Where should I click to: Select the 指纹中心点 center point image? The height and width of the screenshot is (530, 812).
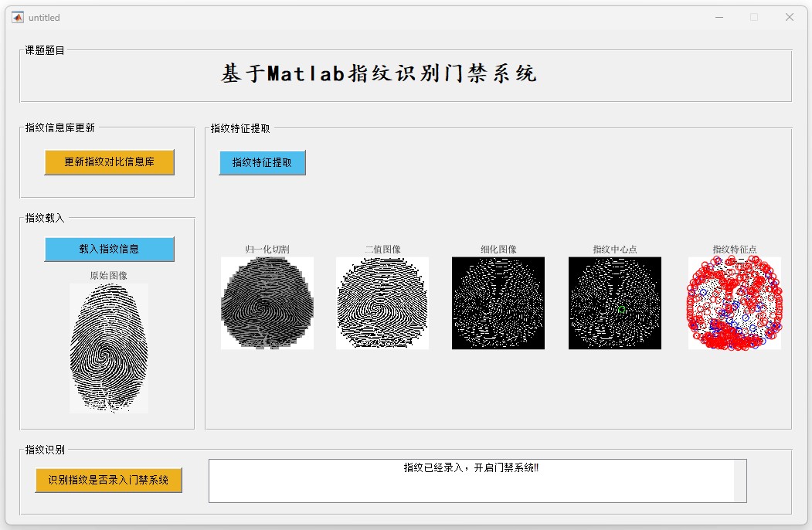[615, 303]
